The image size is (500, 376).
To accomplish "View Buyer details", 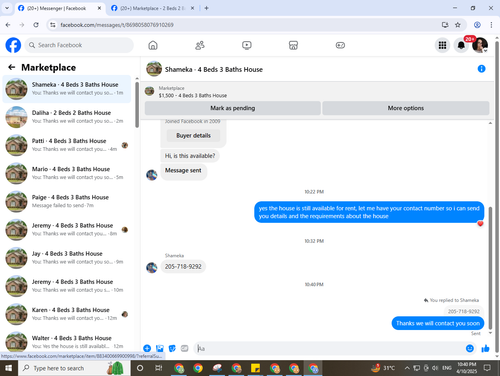I will click(x=193, y=135).
